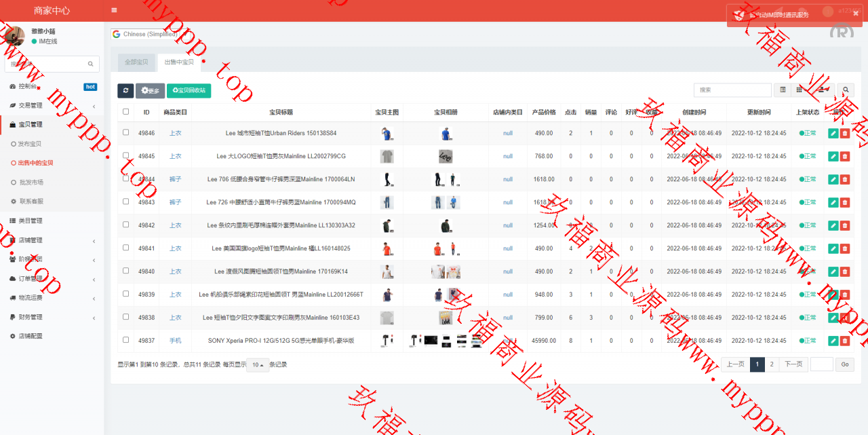The height and width of the screenshot is (435, 868).
Task: Close the IM notification popup
Action: (855, 13)
